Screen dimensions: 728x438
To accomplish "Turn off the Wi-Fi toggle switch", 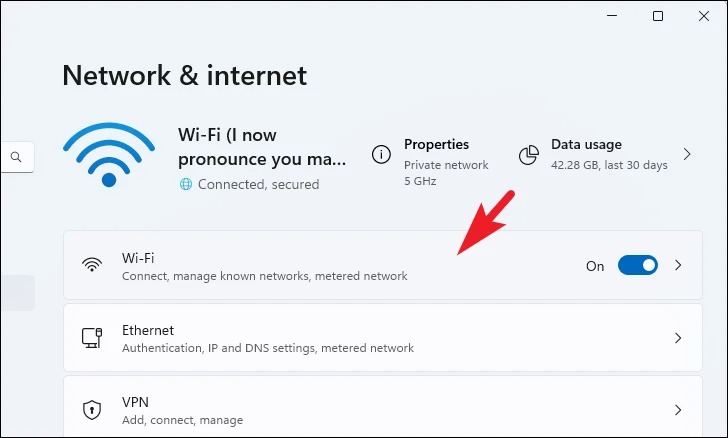I will coord(637,265).
